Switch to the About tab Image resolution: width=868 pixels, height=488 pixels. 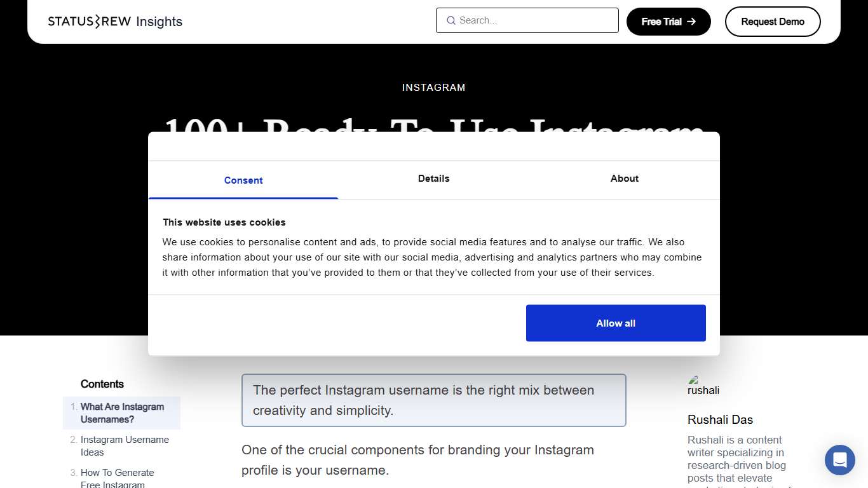click(x=623, y=179)
